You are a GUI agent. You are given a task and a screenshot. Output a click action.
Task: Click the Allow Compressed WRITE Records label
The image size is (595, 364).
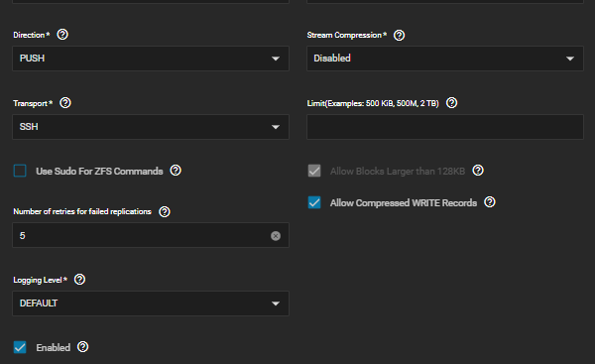404,203
